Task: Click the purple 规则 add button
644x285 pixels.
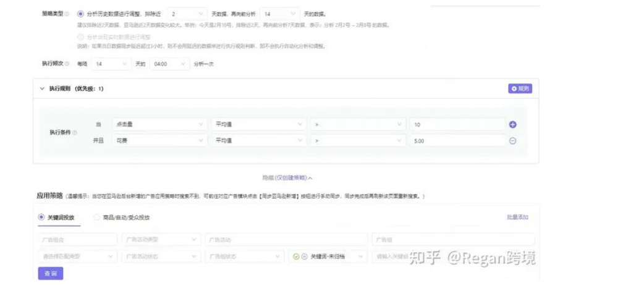Action: 520,89
